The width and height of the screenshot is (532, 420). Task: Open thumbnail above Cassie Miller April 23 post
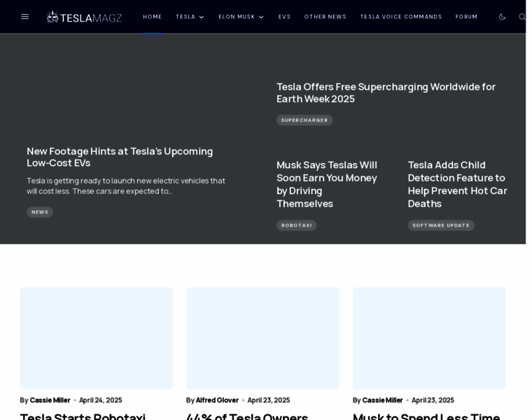[429, 338]
